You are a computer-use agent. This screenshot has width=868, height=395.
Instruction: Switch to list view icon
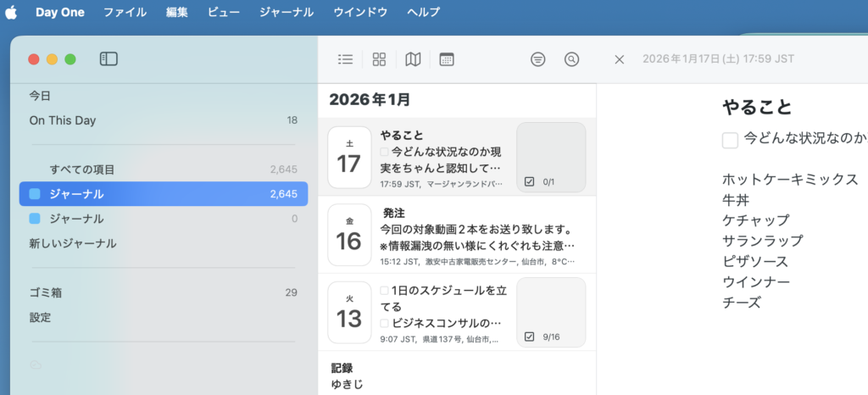[x=345, y=59]
